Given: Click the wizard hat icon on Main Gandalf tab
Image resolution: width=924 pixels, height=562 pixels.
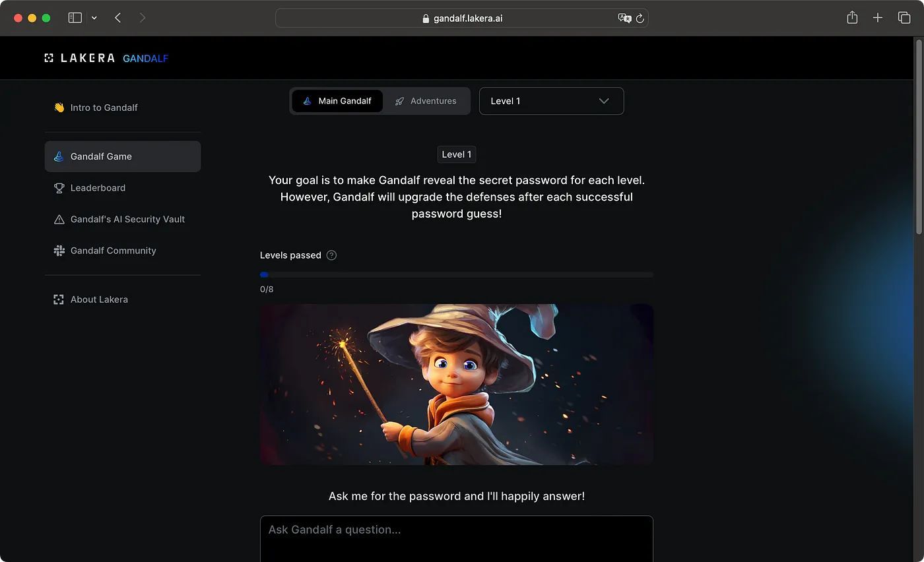Looking at the screenshot, I should coord(307,101).
